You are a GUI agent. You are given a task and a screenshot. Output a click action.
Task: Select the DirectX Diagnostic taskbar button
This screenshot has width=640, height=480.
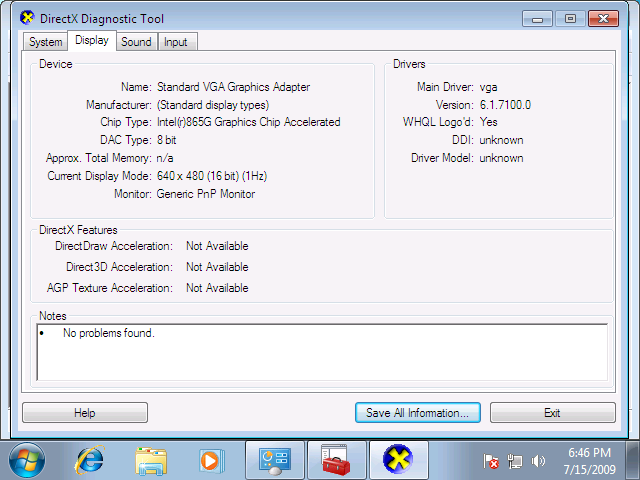398,460
